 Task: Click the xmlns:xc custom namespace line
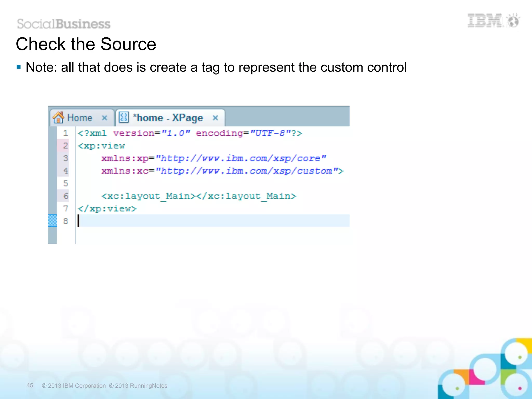point(222,171)
